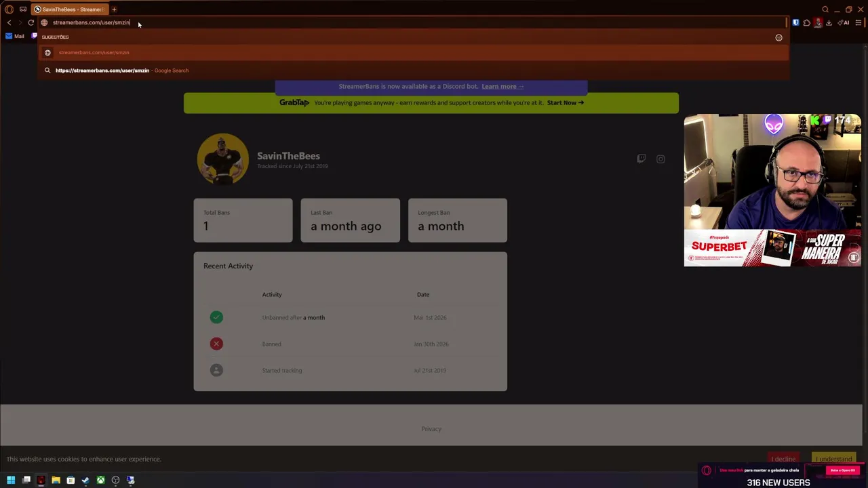Click the SavinTheBees profile avatar

pyautogui.click(x=222, y=159)
